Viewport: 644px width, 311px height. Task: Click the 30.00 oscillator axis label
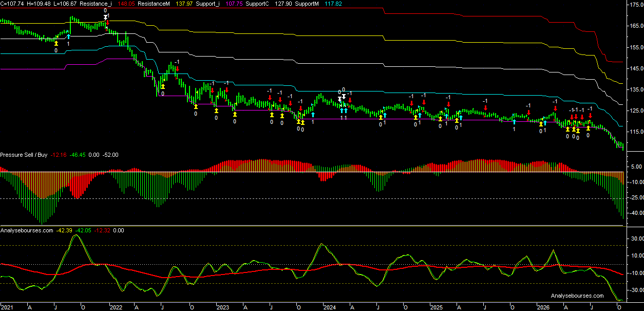click(x=636, y=239)
